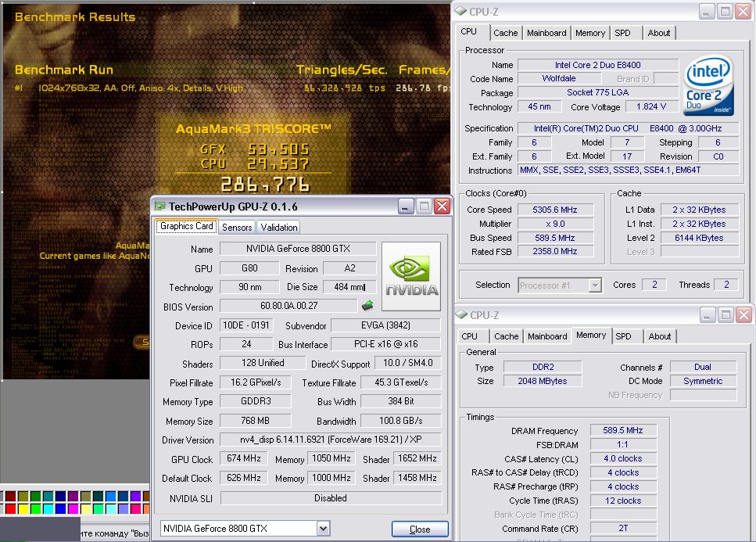Click the Code Name value 'Wolfdale'
The height and width of the screenshot is (542, 756).
pos(559,78)
